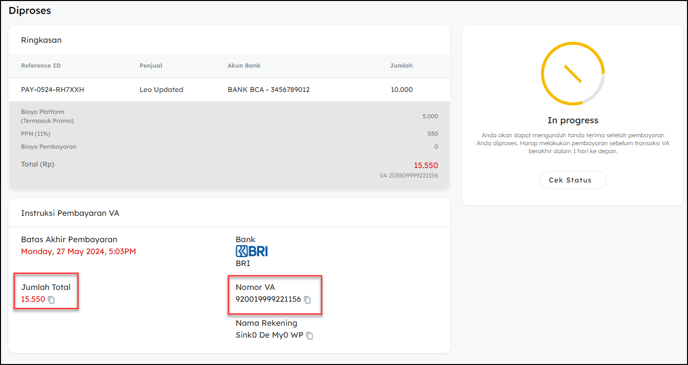Click the In progress status label

pos(573,120)
